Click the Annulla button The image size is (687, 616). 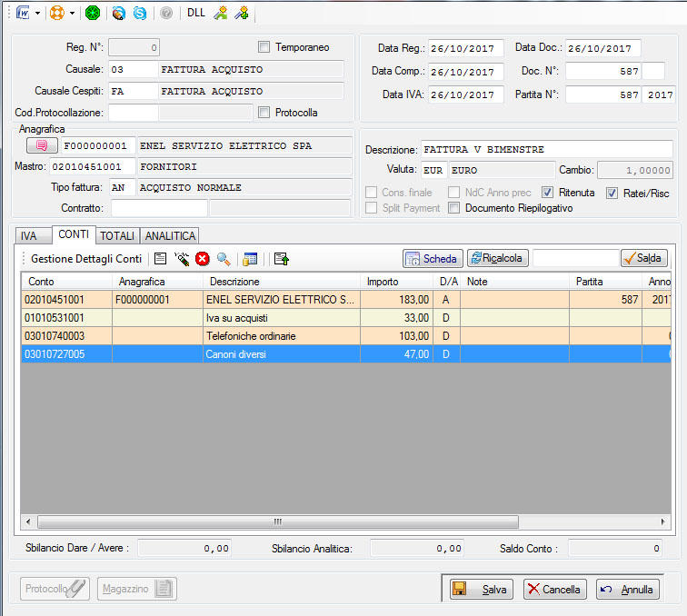[x=628, y=590]
